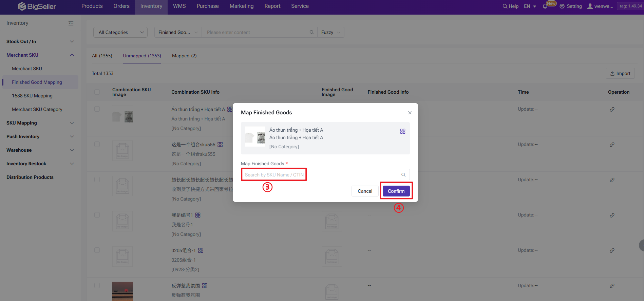Collapse the Inventory sidebar using the menu icon
The width and height of the screenshot is (644, 301).
[71, 23]
